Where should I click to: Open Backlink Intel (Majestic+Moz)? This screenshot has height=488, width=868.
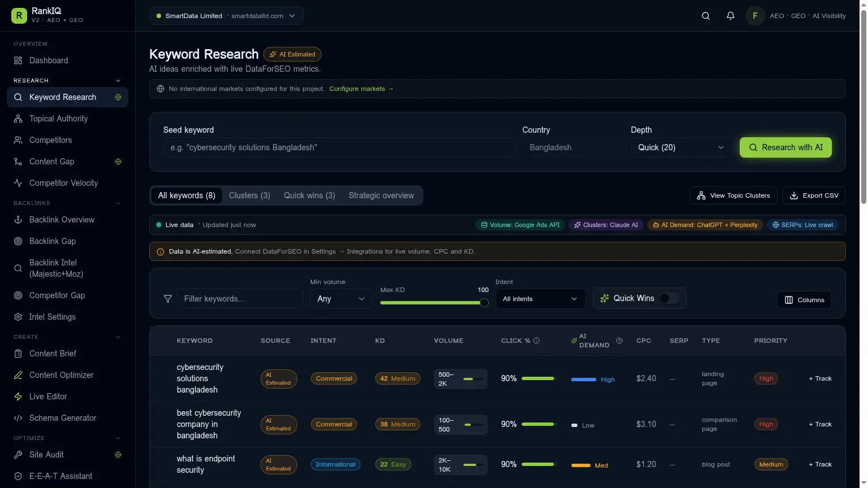click(x=67, y=268)
